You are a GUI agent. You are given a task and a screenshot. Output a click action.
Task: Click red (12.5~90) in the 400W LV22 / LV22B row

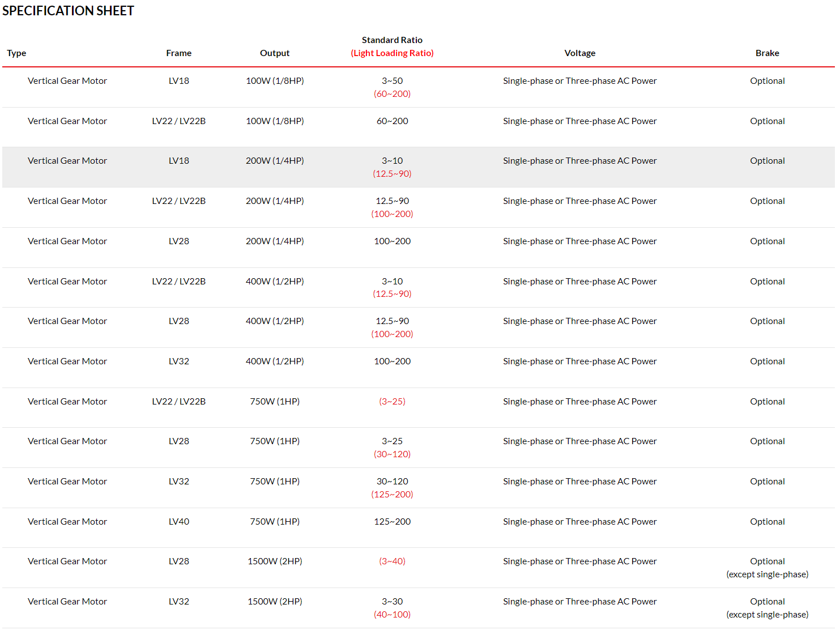pyautogui.click(x=392, y=294)
